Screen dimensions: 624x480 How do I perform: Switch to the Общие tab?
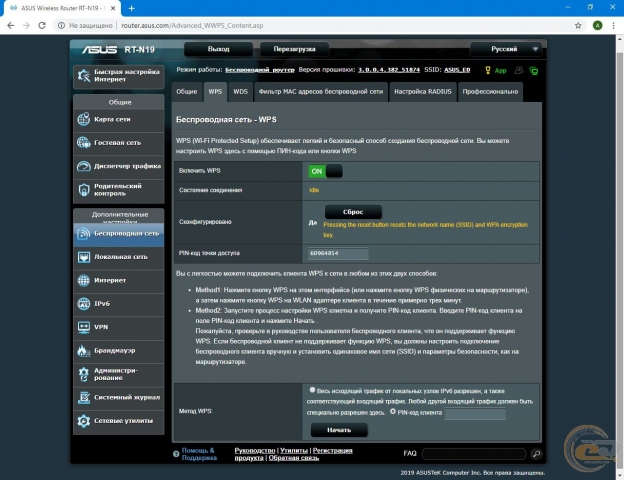coord(187,92)
